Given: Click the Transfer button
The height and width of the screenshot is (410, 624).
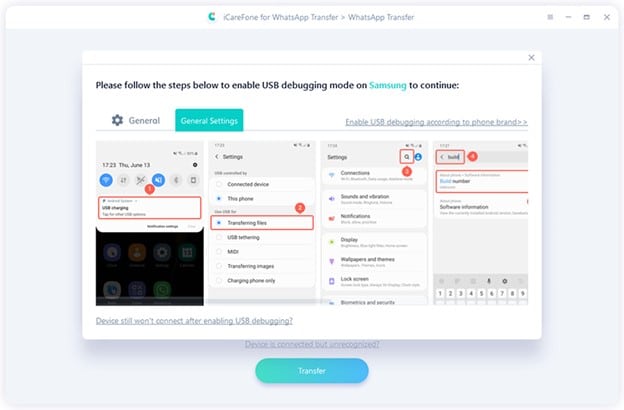Looking at the screenshot, I should [x=312, y=371].
